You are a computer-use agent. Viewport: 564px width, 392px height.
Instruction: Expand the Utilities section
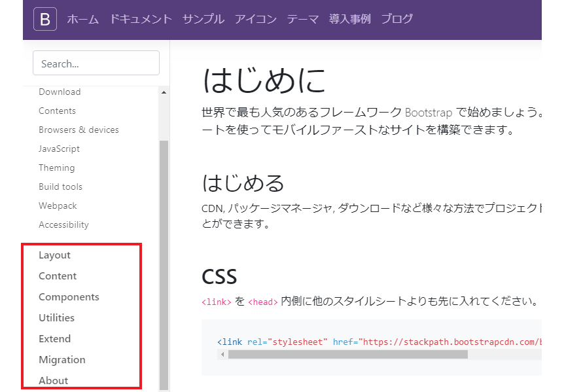(56, 318)
